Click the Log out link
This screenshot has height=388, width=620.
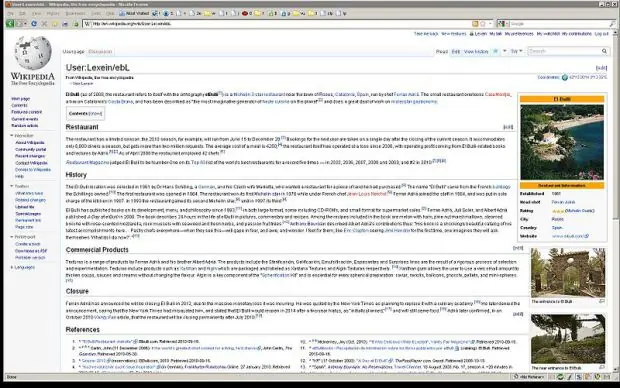pyautogui.click(x=601, y=34)
